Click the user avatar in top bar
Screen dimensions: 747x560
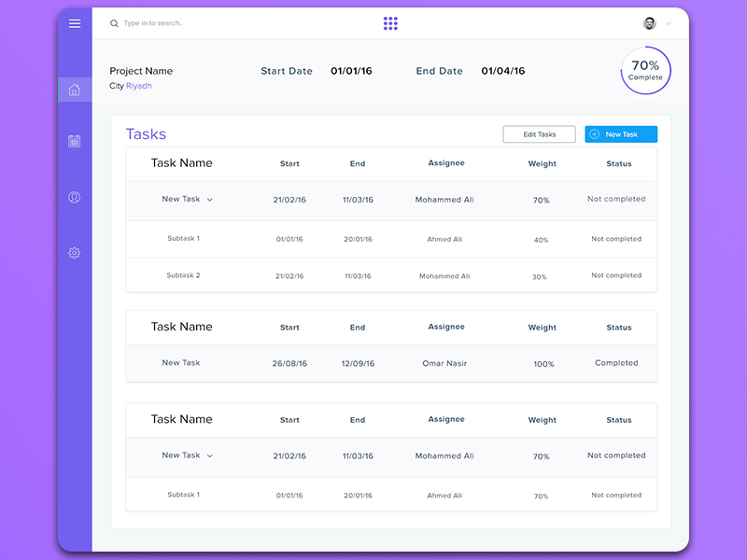pos(648,22)
